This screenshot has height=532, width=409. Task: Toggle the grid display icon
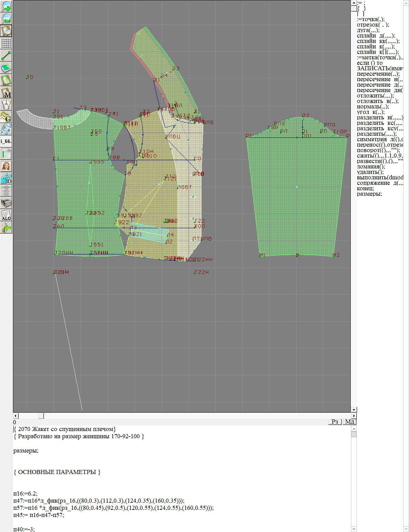6,43
